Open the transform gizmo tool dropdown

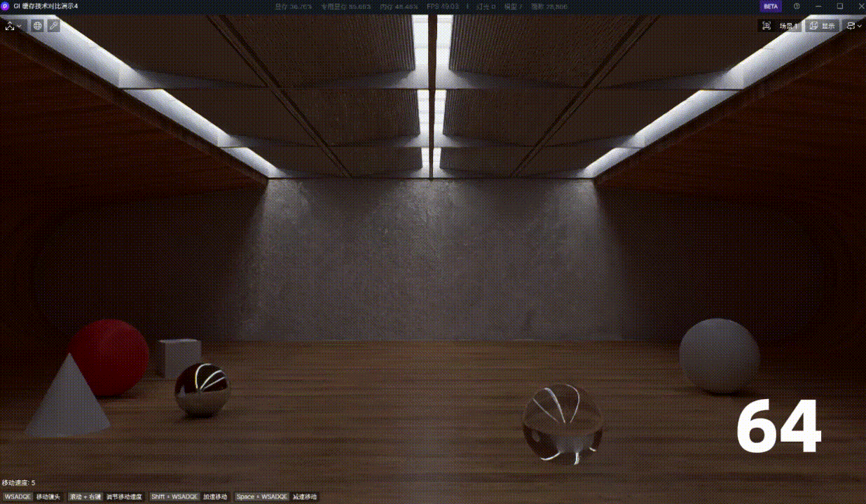point(13,26)
